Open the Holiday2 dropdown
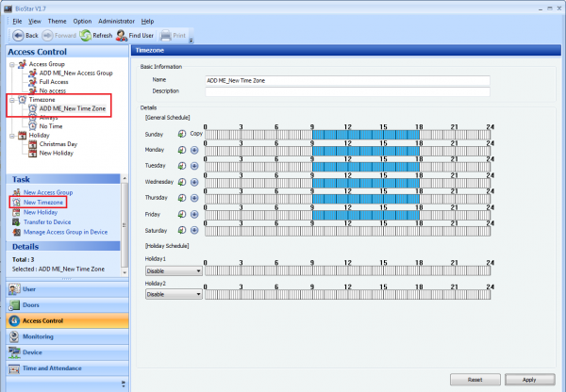Image resolution: width=566 pixels, height=392 pixels. (174, 293)
